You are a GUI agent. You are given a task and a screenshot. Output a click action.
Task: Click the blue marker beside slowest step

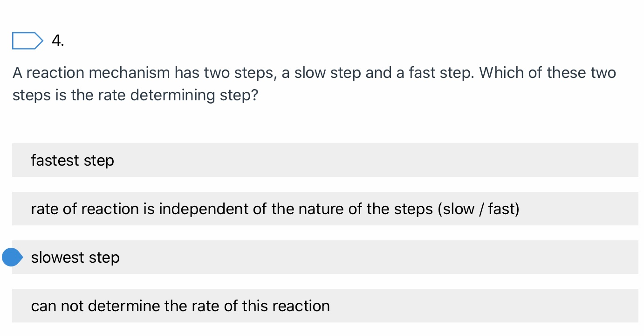click(x=12, y=257)
